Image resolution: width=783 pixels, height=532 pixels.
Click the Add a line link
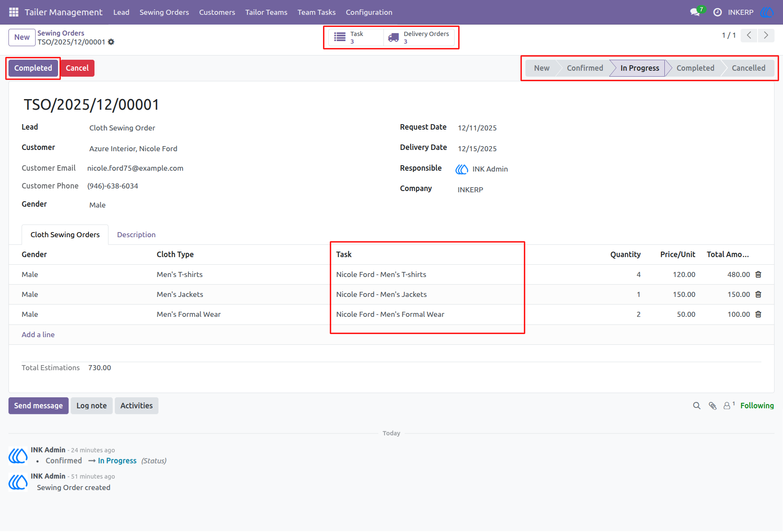pos(38,335)
